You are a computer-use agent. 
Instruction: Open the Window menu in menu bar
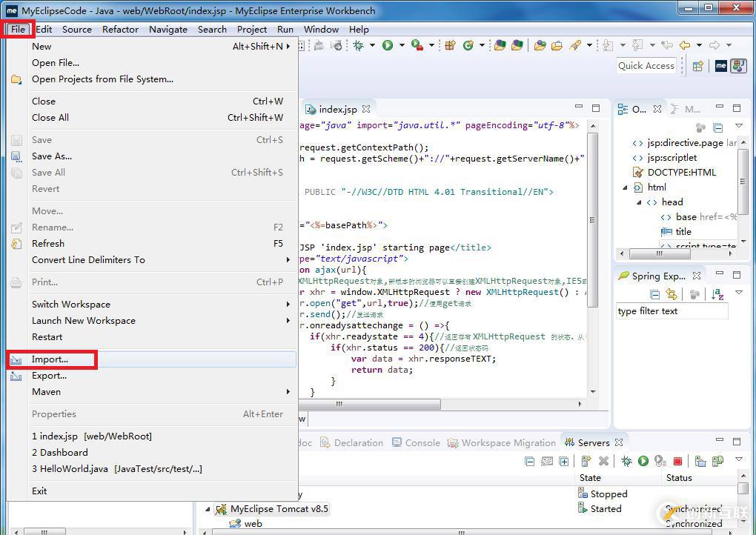[x=321, y=30]
